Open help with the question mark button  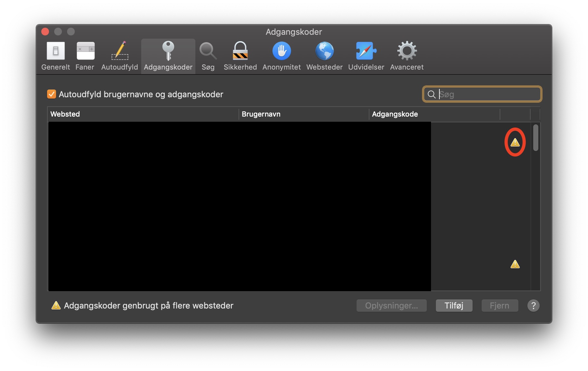pyautogui.click(x=533, y=306)
